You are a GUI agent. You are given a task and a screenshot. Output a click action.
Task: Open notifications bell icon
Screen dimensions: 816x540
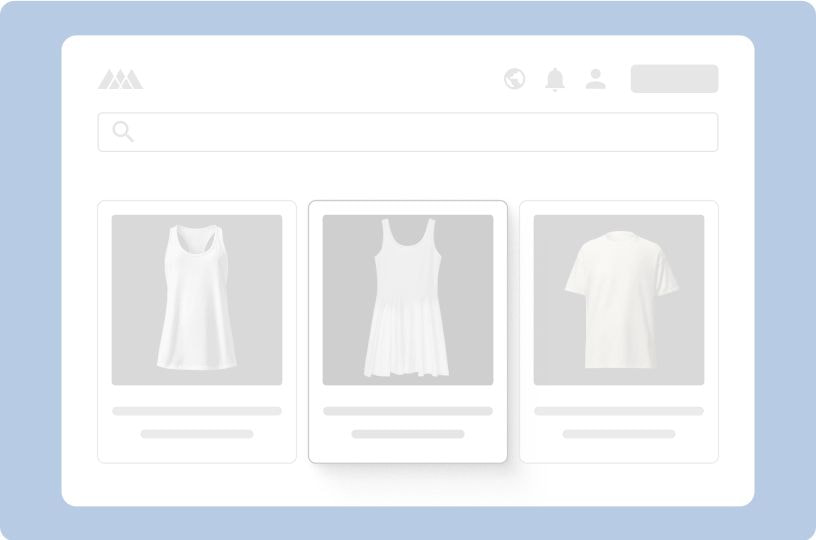click(555, 80)
